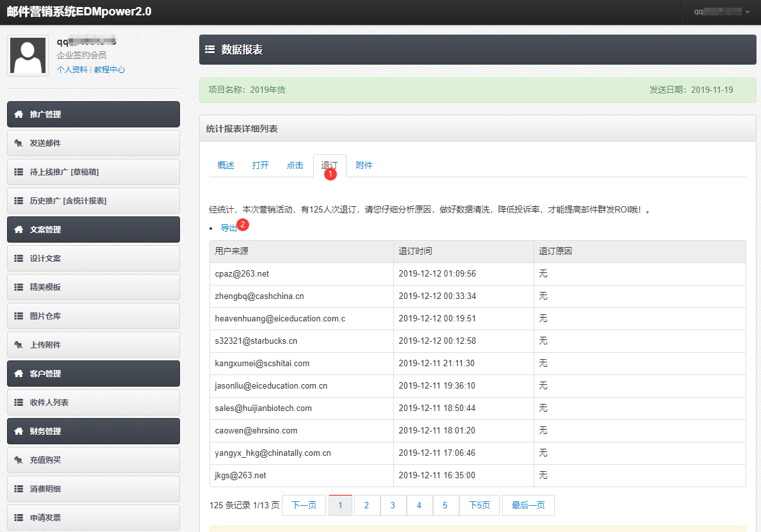Image resolution: width=761 pixels, height=532 pixels.
Task: Click the cpaz@263.net table cell
Action: 302,274
